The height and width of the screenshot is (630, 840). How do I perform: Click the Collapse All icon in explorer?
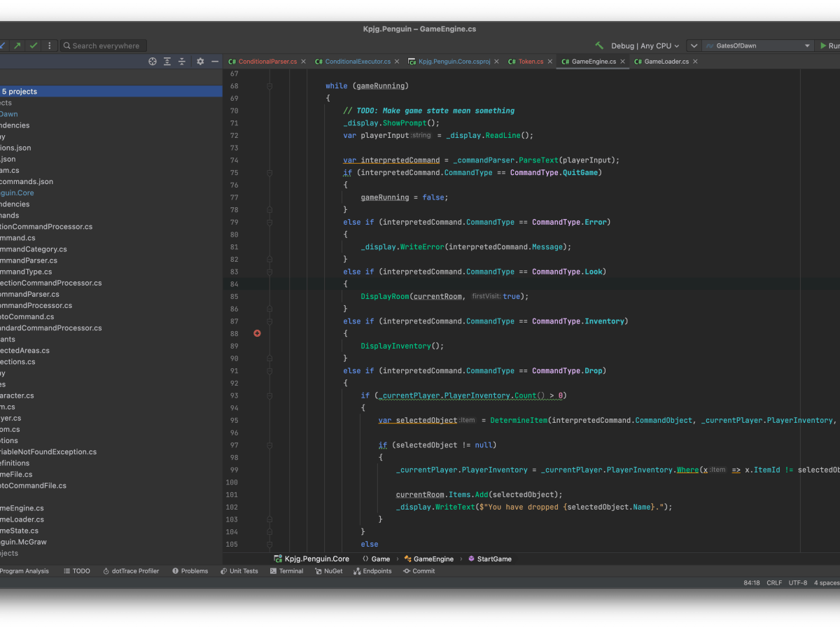click(x=182, y=62)
